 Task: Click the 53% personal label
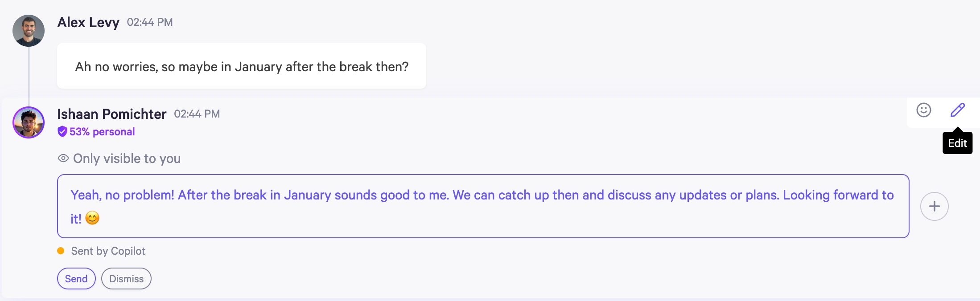point(102,132)
